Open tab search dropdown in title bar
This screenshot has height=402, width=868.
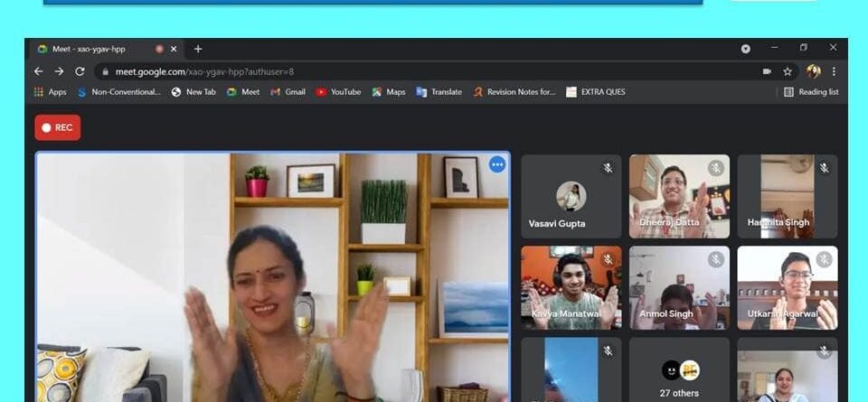point(746,49)
